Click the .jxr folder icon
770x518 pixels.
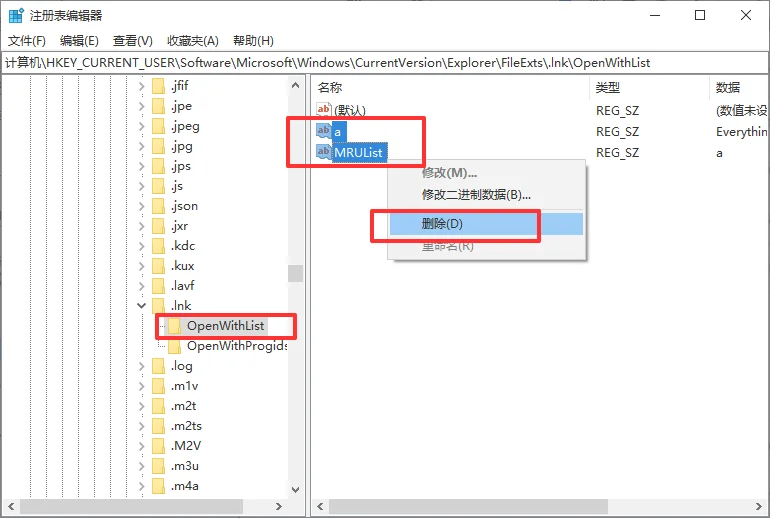[158, 226]
